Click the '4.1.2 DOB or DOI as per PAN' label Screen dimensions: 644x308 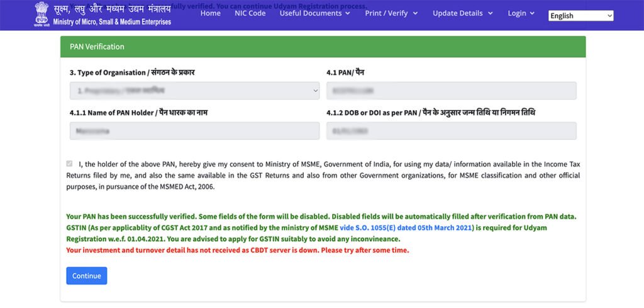tap(431, 113)
